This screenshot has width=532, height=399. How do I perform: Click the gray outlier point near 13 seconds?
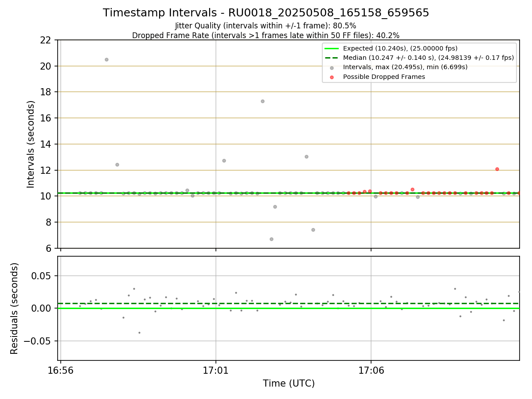(306, 156)
